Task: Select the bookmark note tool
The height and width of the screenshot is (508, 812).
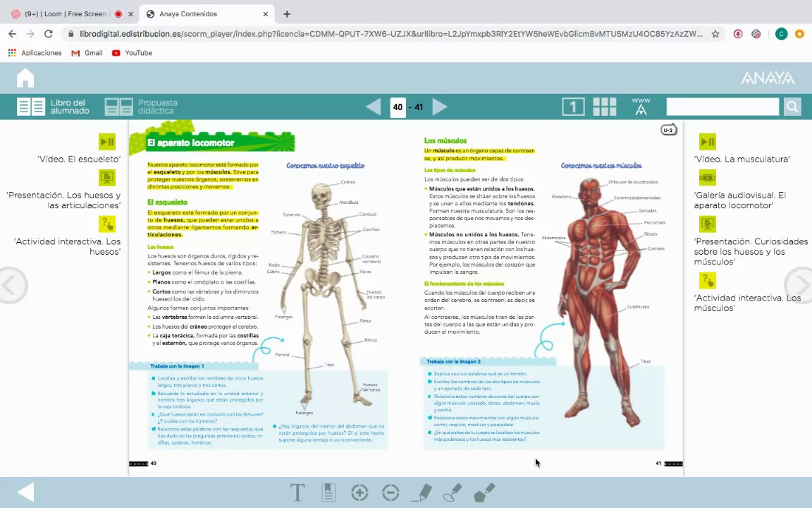Action: coord(328,492)
